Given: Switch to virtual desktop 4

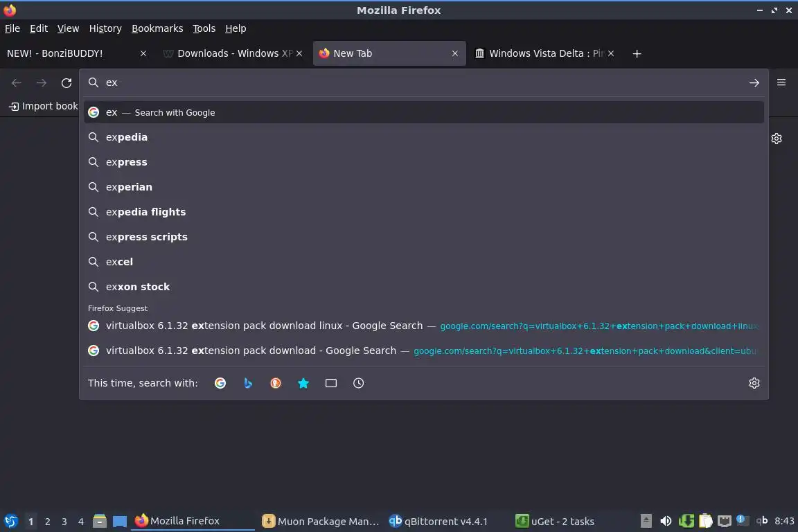Looking at the screenshot, I should 80,522.
